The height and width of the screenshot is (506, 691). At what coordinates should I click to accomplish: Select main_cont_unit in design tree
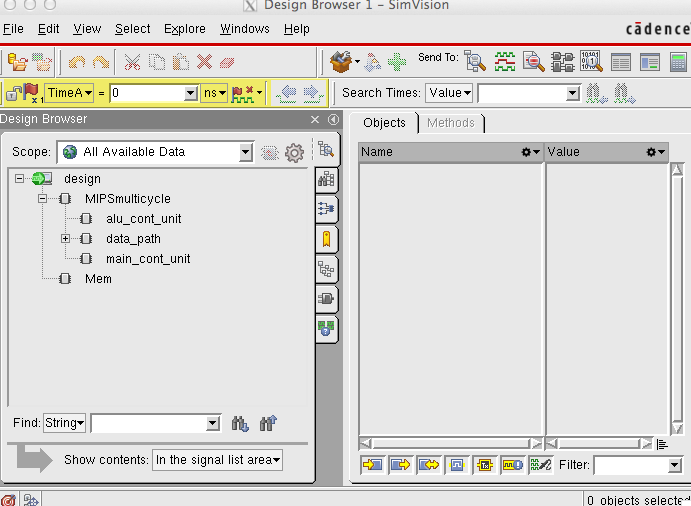click(148, 259)
